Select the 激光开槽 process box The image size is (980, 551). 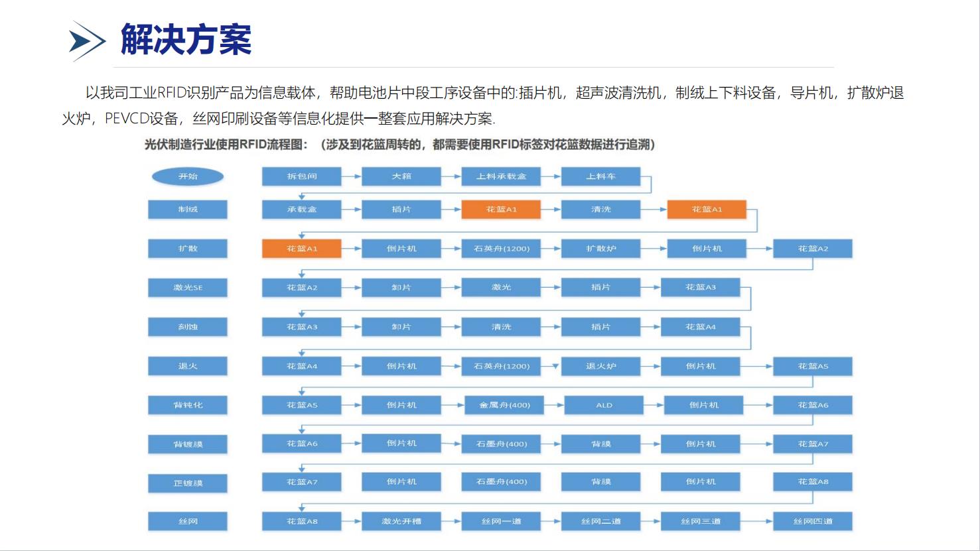click(x=401, y=521)
